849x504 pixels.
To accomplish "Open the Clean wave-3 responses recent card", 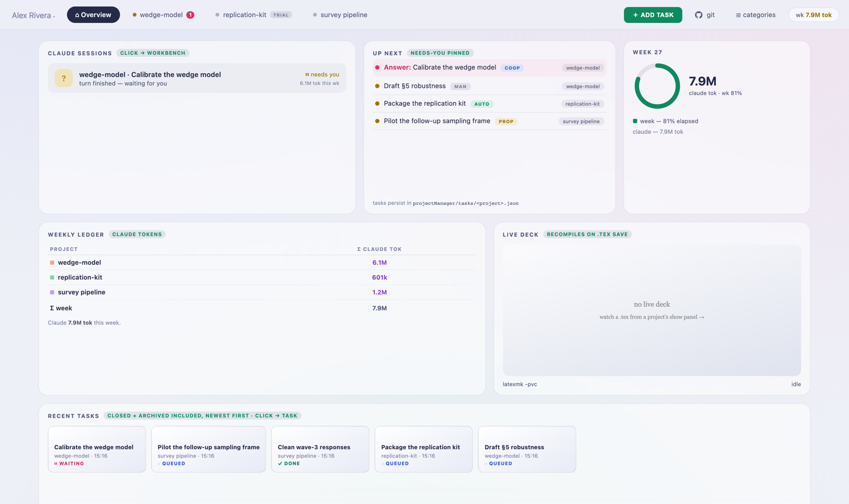I will point(320,449).
